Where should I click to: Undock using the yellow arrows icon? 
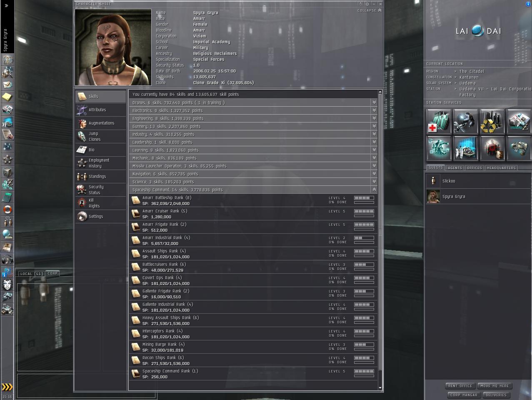coord(7,387)
